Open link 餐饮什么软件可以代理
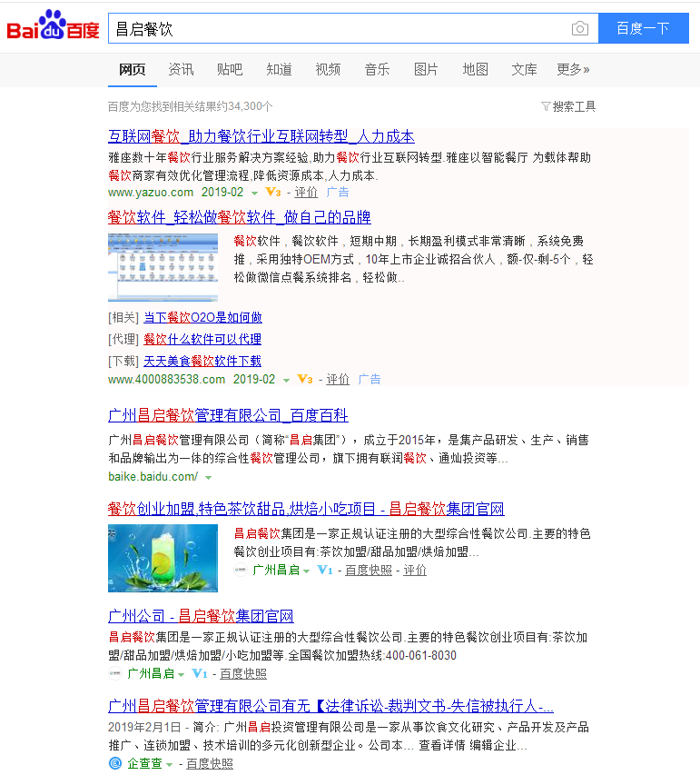 202,340
